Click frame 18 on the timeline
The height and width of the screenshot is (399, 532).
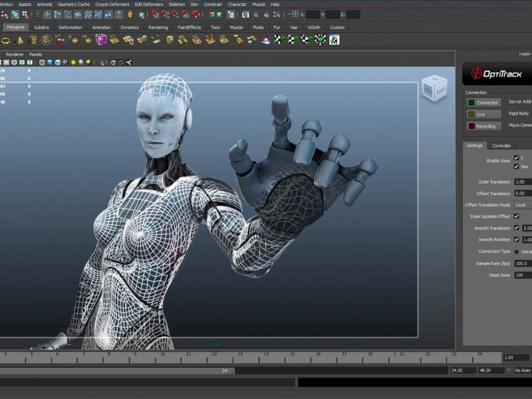tap(370, 354)
